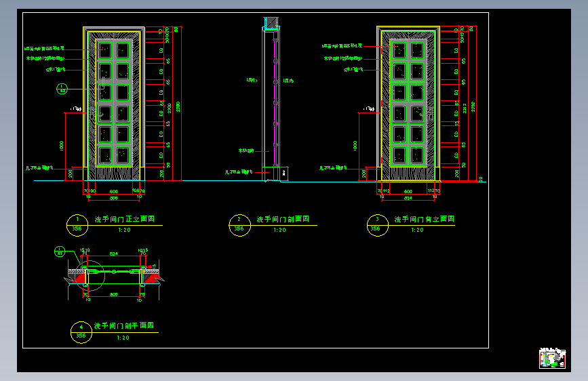The height and width of the screenshot is (381, 588).
Task: Select the 600 width dimension under back elevation
Action: point(408,191)
